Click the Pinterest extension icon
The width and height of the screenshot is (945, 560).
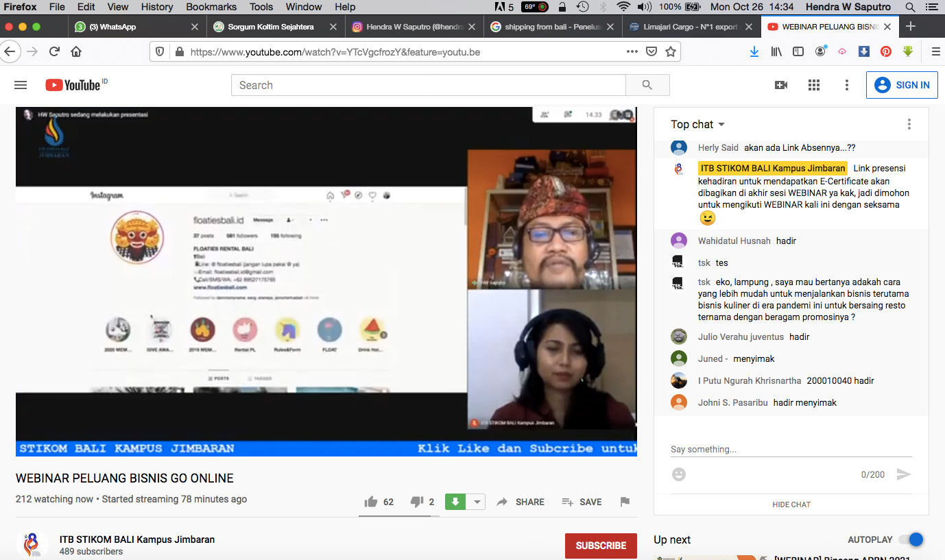pos(886,51)
